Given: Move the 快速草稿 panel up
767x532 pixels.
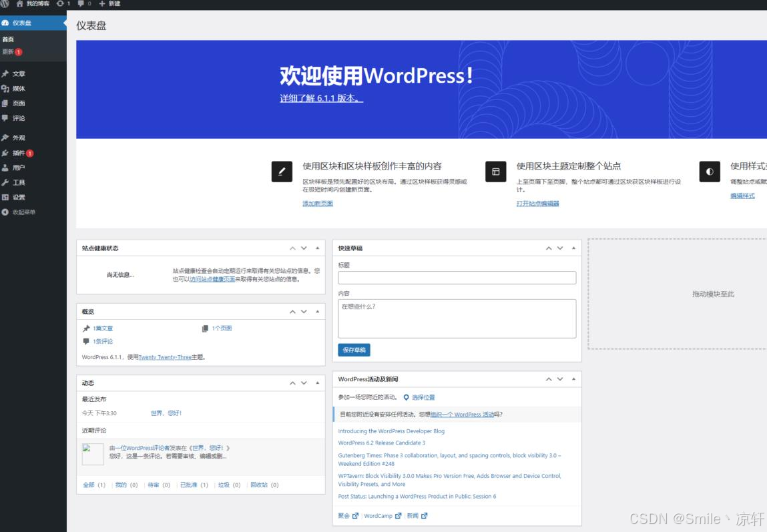Looking at the screenshot, I should 549,248.
